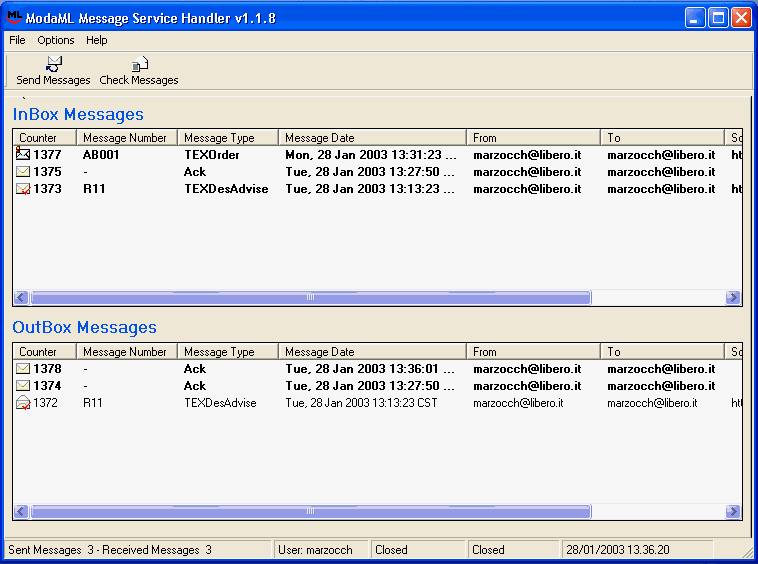758x564 pixels.
Task: Click counter 1372 in OutBox
Action: tap(45, 403)
